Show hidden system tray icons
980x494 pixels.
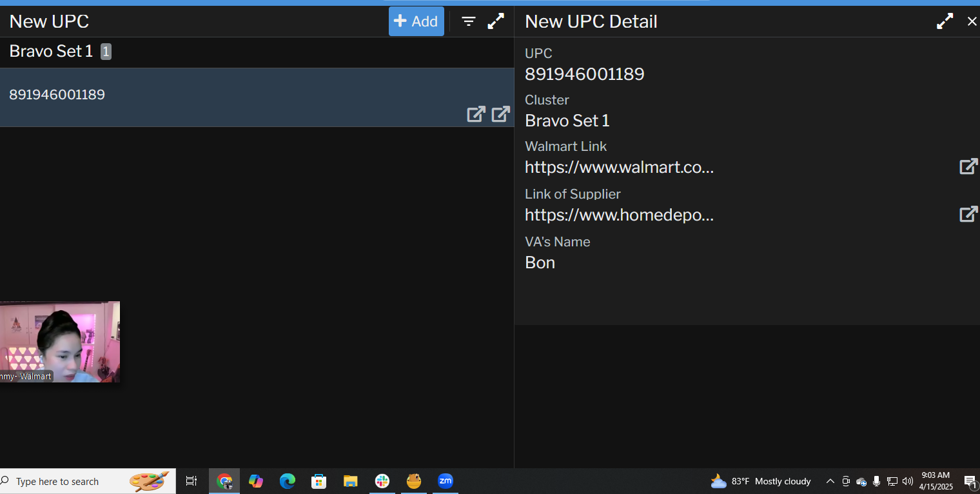[x=830, y=481]
